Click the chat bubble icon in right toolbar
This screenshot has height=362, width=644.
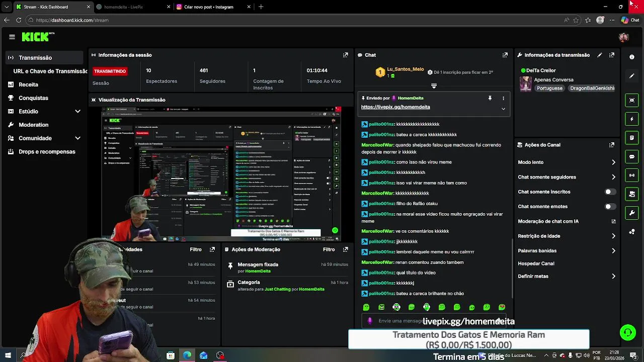pos(632,157)
